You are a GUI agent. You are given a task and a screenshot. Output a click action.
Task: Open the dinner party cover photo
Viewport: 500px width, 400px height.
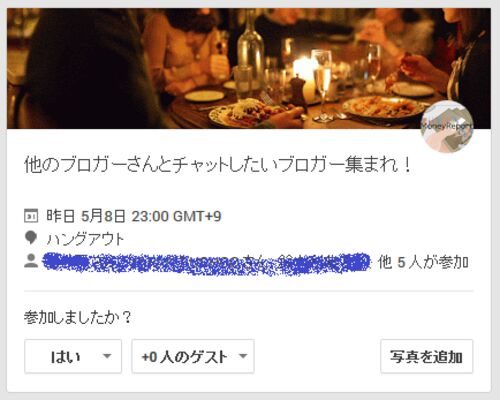[249, 68]
